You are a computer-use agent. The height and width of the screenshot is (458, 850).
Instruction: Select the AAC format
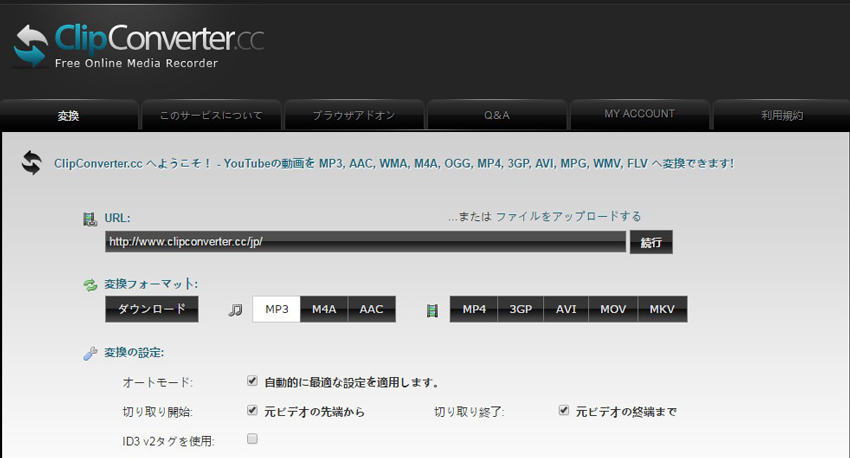371,309
